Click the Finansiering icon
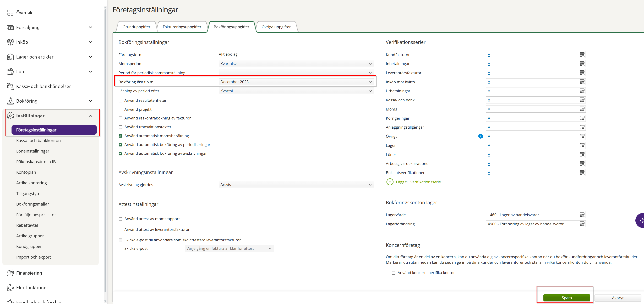Screen dimensions: 644x304 [10, 273]
